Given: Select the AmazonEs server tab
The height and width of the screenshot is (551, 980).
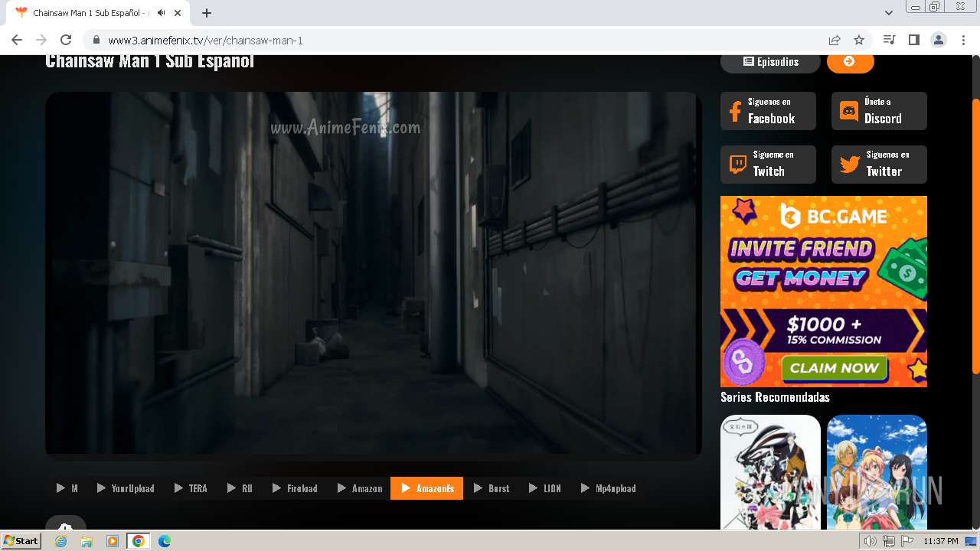Looking at the screenshot, I should pyautogui.click(x=426, y=488).
